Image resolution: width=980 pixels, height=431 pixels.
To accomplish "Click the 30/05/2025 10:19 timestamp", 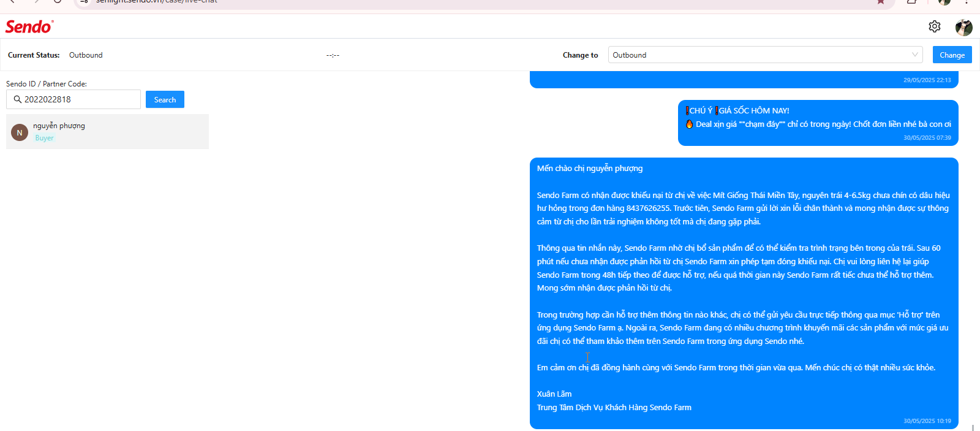I will (x=927, y=421).
